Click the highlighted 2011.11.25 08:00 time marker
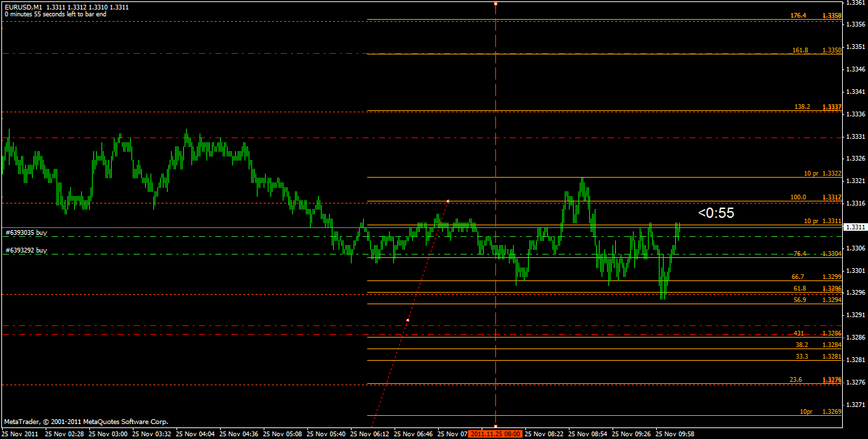 pos(495,433)
